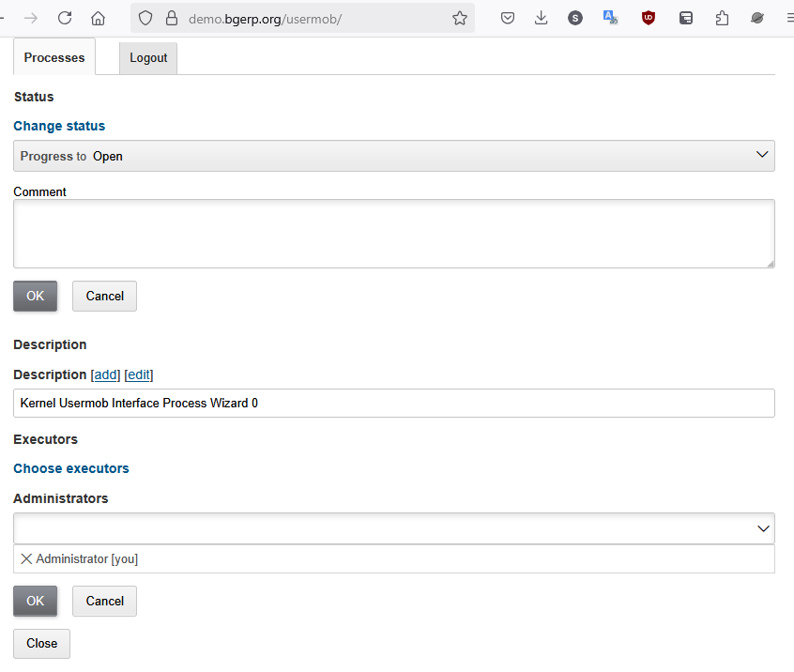Reload the page with the refresh icon

click(65, 18)
